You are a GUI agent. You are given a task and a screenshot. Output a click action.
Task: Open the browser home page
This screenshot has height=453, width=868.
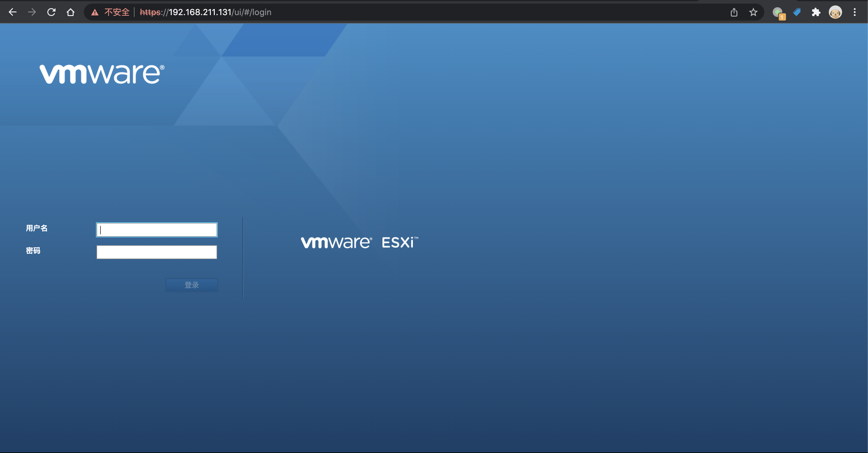point(71,12)
